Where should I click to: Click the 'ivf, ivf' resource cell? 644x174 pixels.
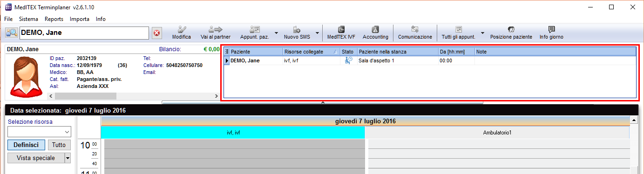[x=311, y=60]
